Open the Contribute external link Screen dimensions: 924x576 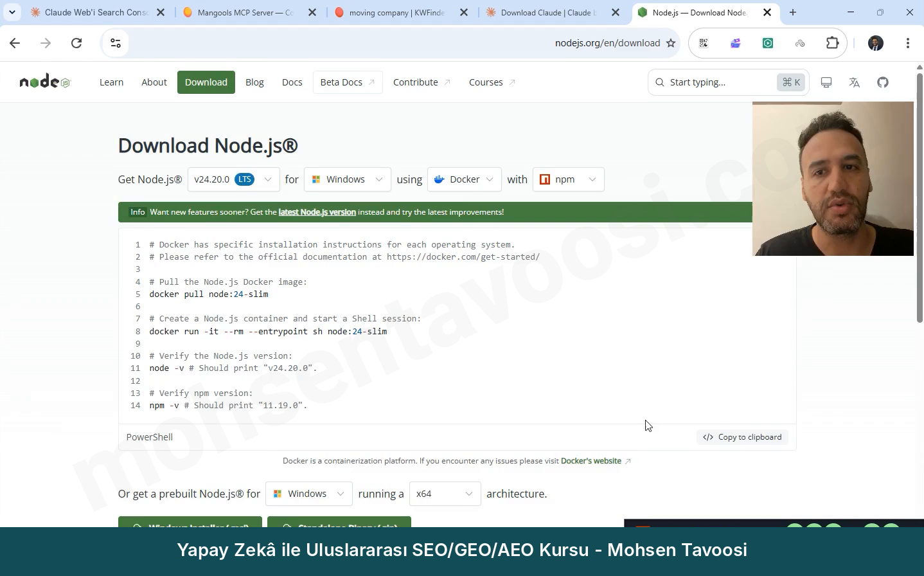tap(422, 82)
